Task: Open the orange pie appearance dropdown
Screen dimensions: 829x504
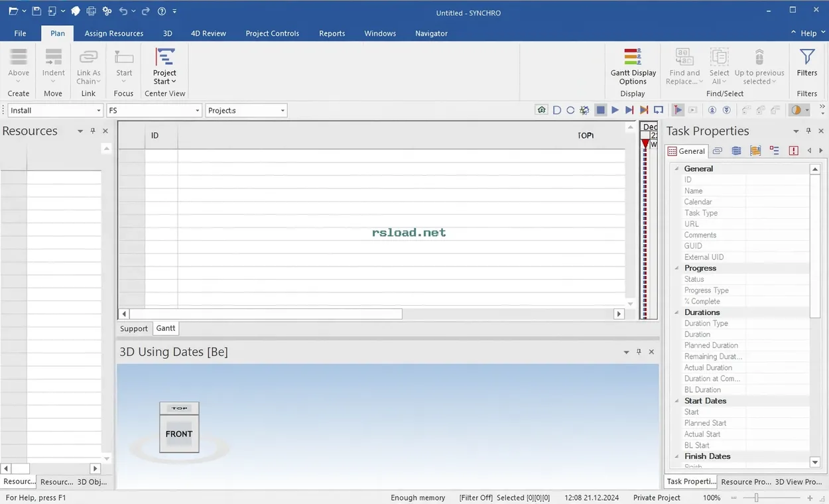Action: pyautogui.click(x=800, y=110)
